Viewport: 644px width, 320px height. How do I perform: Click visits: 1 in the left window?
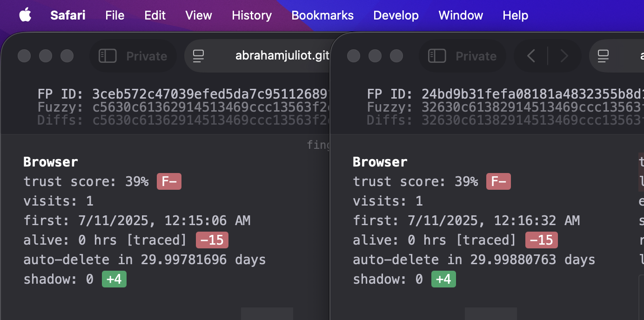click(59, 201)
